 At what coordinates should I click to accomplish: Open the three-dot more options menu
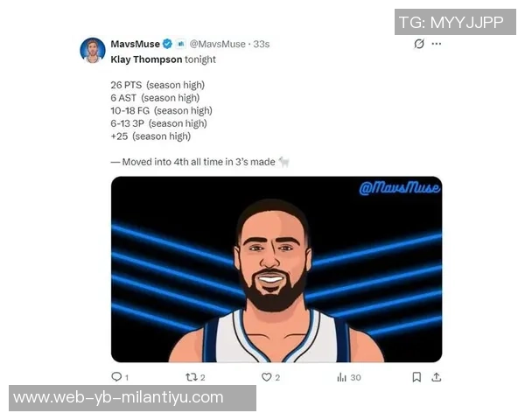437,44
